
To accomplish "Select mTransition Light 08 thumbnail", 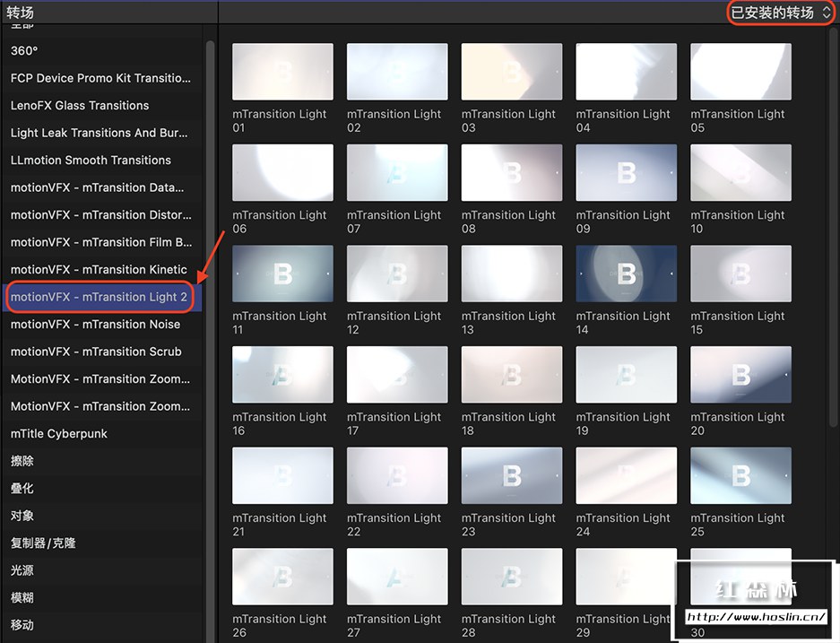I will 512,172.
